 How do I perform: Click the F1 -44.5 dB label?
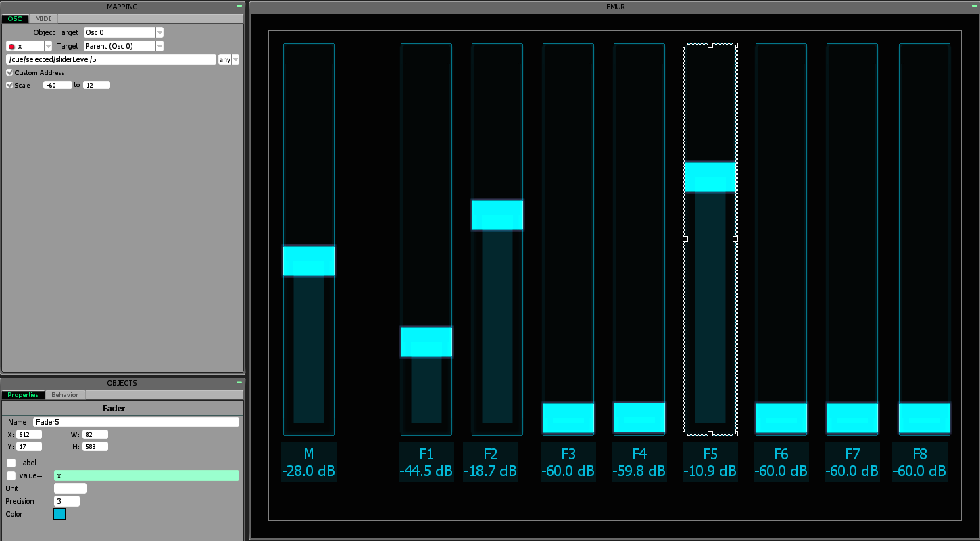pos(426,462)
